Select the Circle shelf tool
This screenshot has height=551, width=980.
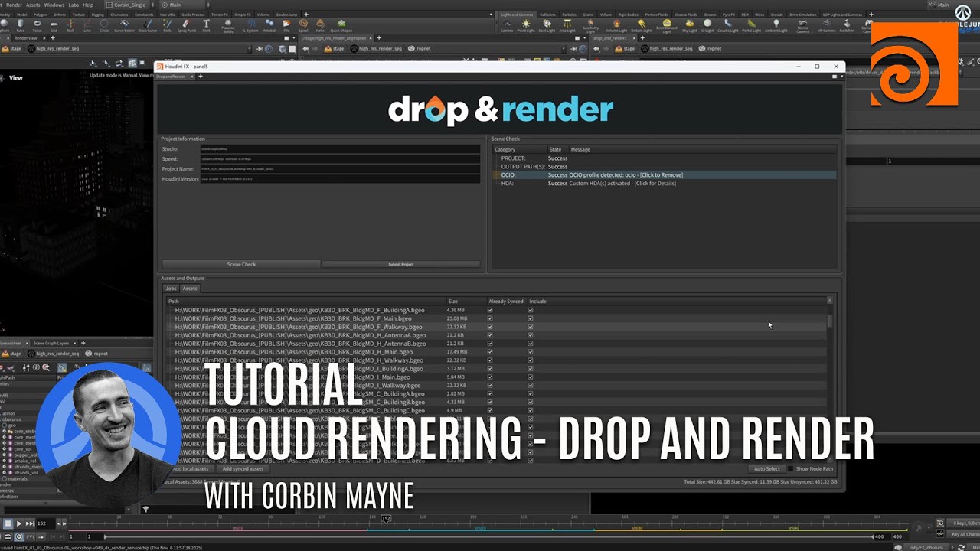click(x=104, y=25)
